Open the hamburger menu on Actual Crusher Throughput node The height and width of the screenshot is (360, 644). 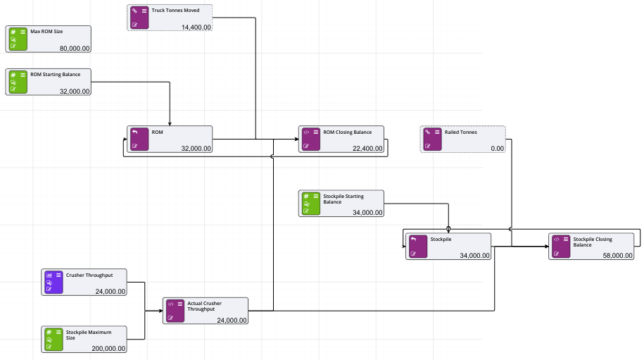point(179,304)
